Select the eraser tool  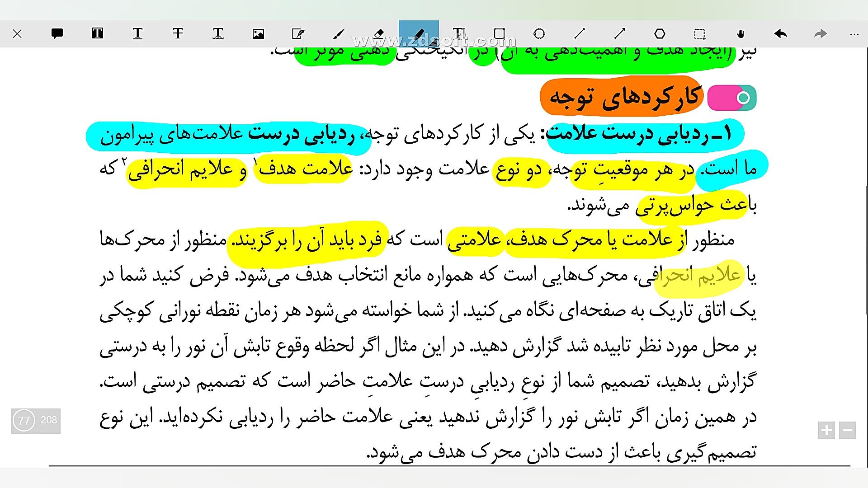click(379, 34)
